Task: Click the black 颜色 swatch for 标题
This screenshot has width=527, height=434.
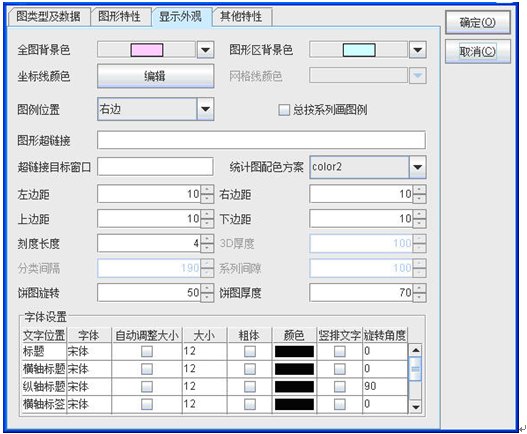Action: pos(294,352)
